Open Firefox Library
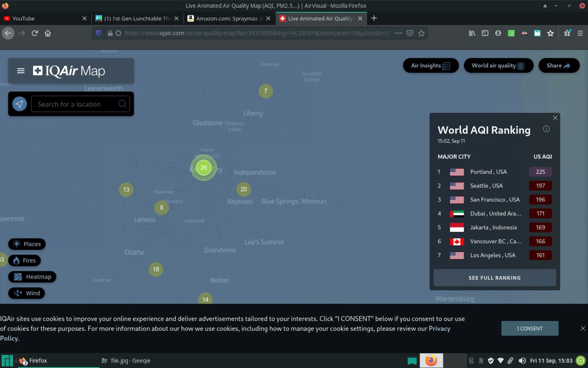This screenshot has height=368, width=588. coord(472,33)
